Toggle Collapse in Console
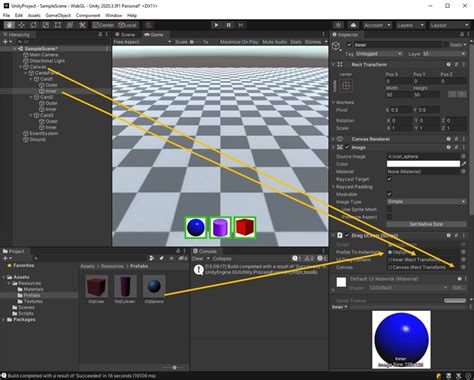 coord(222,258)
